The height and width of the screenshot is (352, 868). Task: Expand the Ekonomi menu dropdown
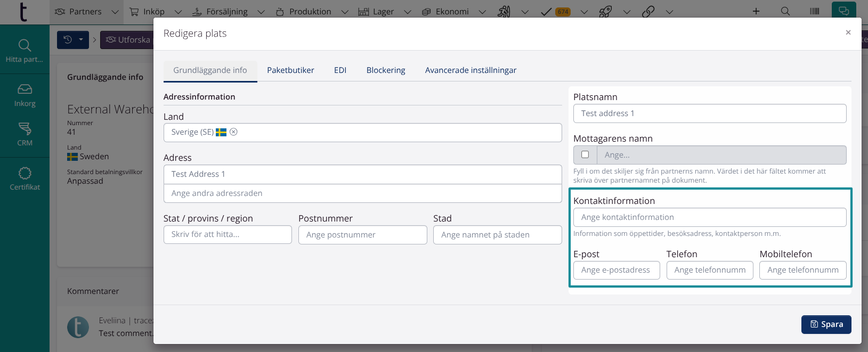click(x=482, y=12)
